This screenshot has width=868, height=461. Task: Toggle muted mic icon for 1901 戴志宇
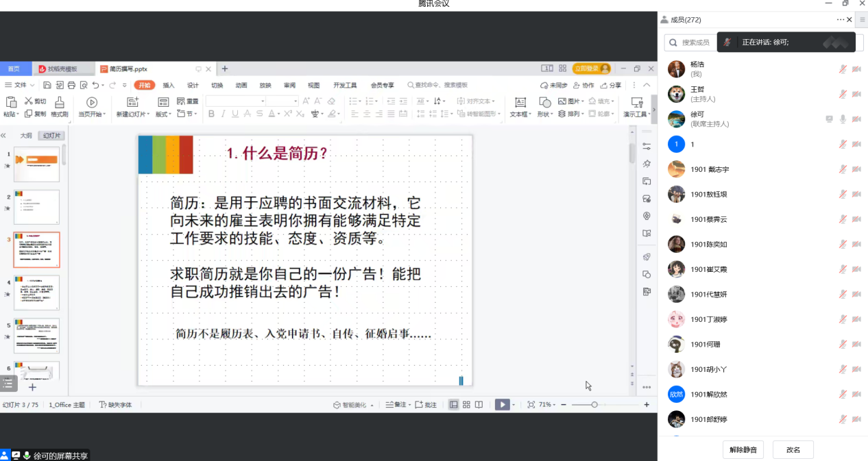[843, 169]
